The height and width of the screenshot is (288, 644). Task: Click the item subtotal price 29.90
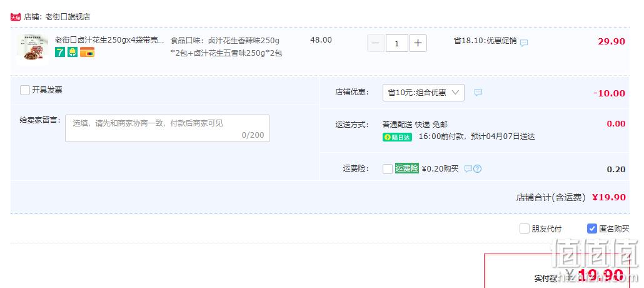[x=611, y=41]
